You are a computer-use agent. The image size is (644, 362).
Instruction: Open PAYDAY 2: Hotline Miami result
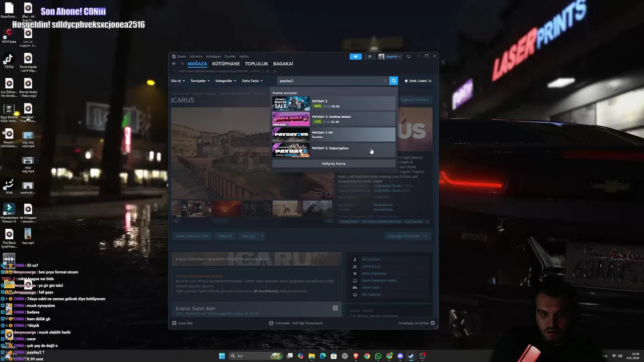334,119
